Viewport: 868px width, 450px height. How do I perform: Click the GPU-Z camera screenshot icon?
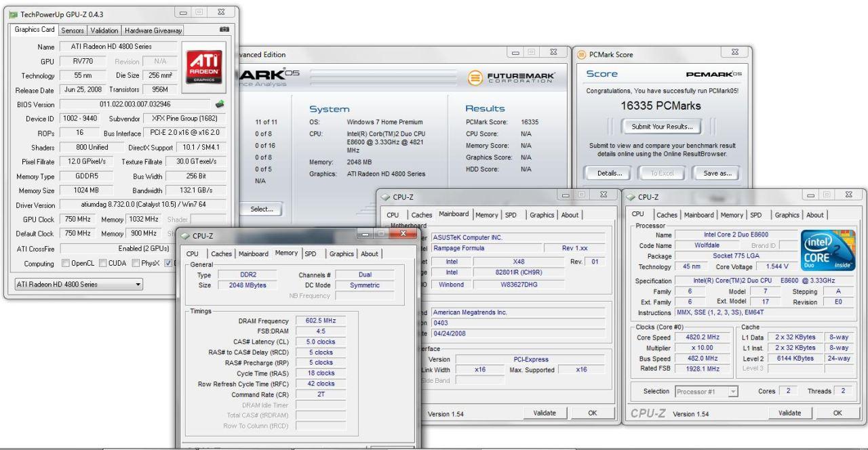(224, 30)
